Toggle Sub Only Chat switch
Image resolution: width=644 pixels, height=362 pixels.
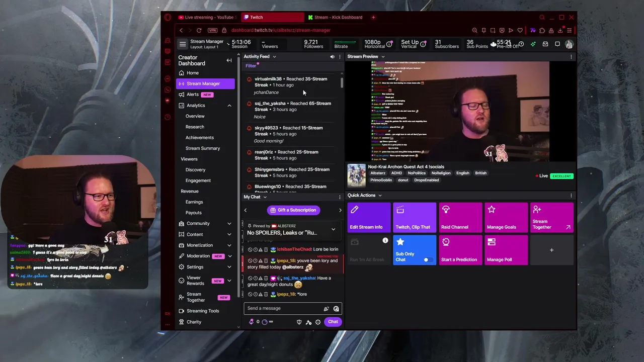428,260
